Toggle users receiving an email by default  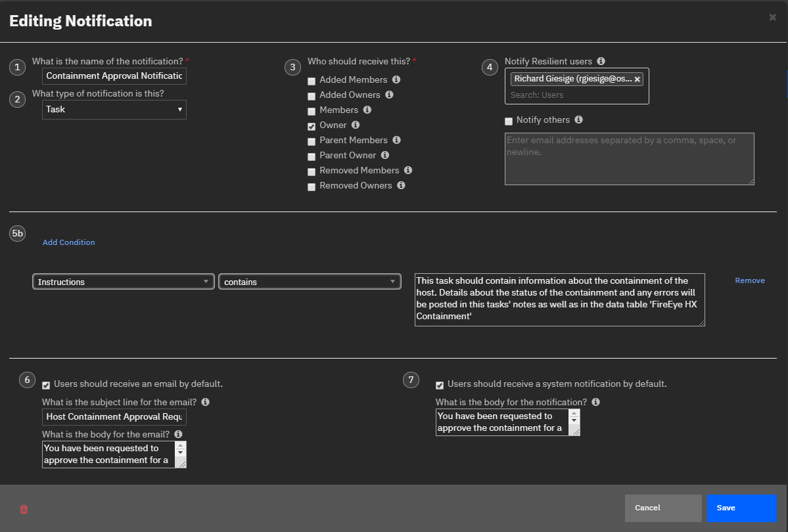45,386
